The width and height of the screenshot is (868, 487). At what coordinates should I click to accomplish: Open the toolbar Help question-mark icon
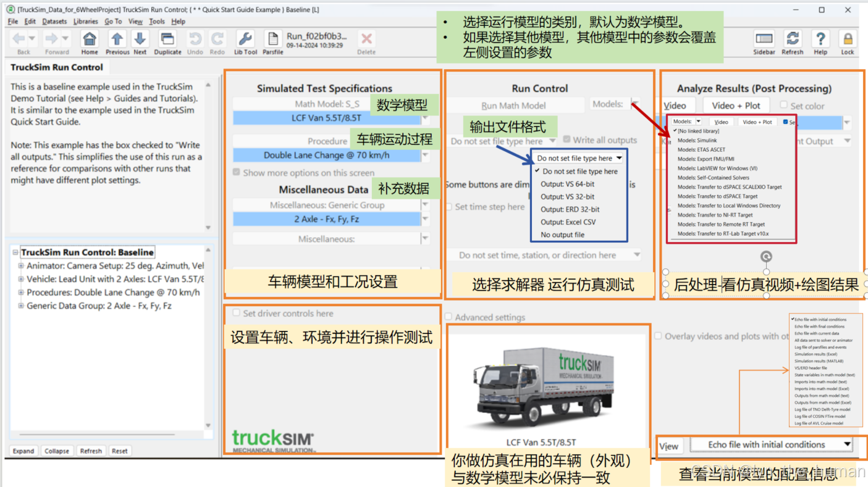[x=820, y=39]
